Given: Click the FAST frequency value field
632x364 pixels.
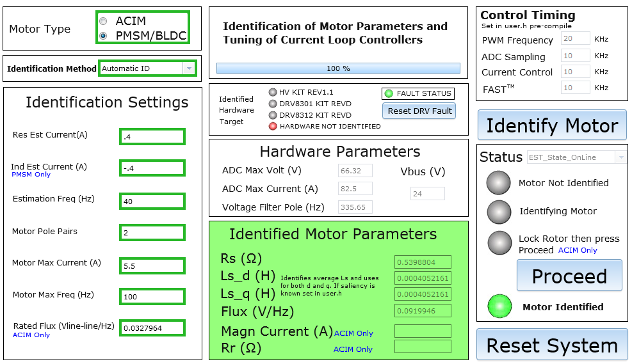Looking at the screenshot, I should coord(575,88).
